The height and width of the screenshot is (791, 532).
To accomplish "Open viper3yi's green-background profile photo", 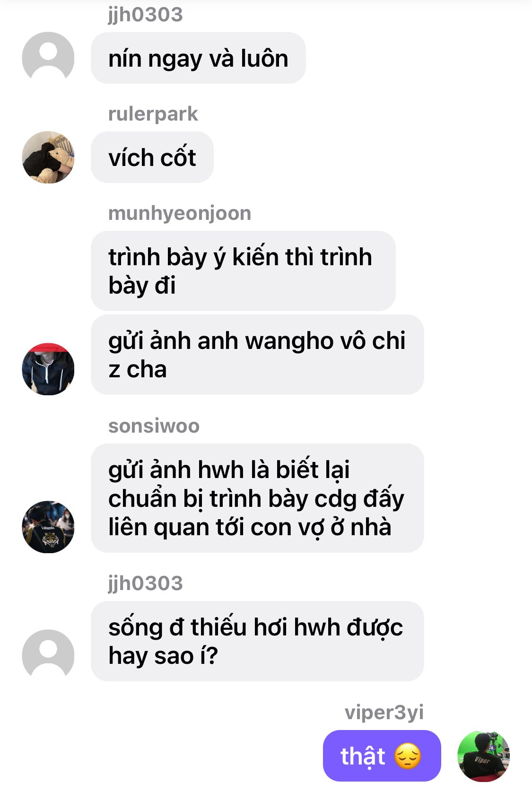I will [x=483, y=756].
